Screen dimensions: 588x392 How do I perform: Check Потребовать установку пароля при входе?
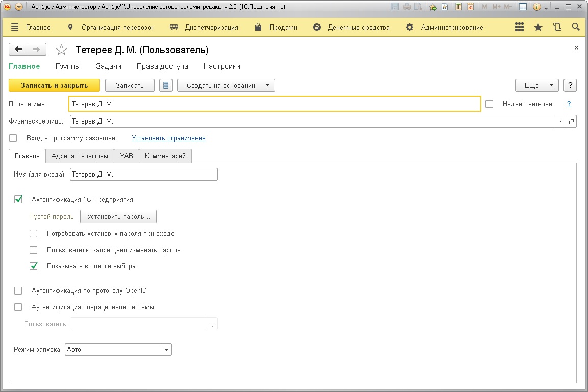34,234
